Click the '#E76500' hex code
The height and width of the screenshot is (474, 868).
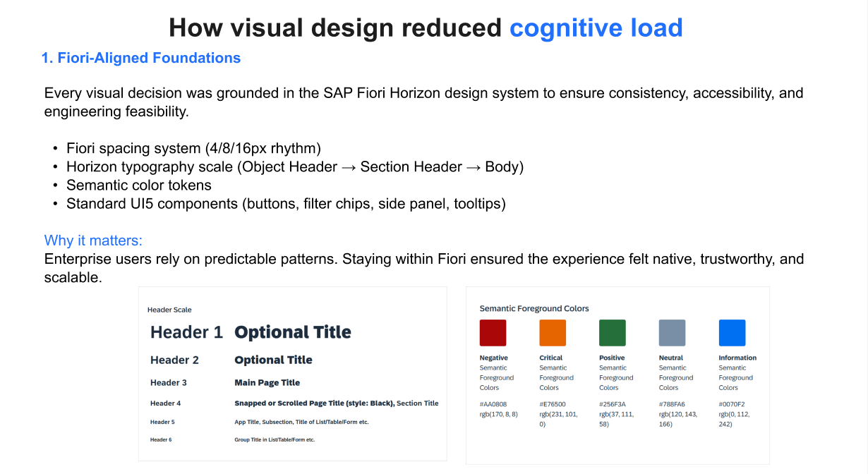point(553,404)
